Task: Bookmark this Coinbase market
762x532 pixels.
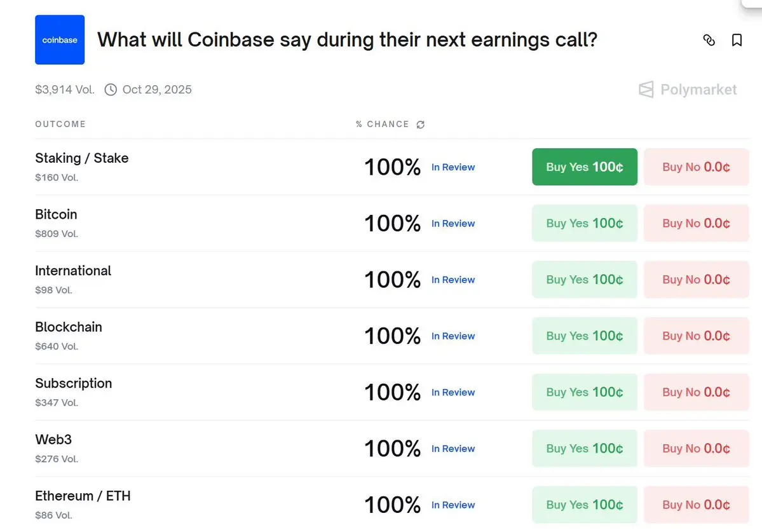Action: (737, 40)
